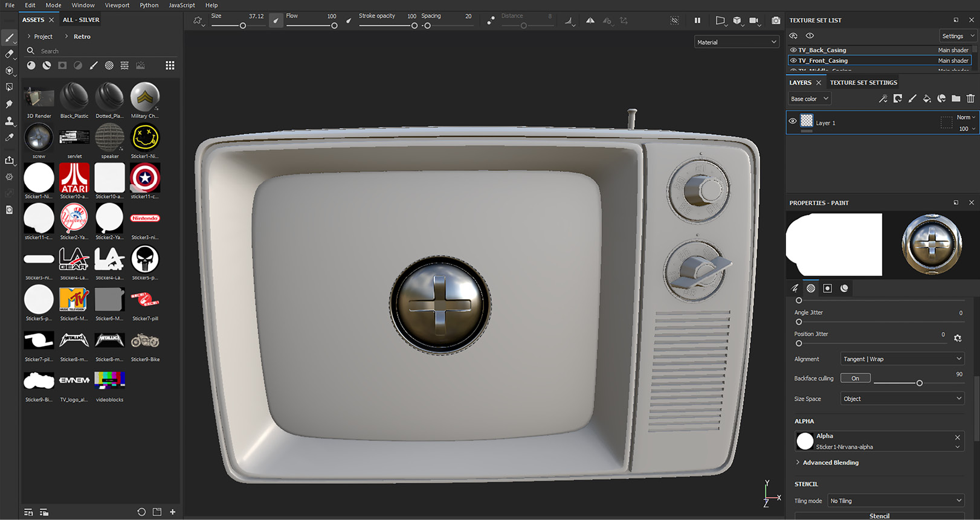Viewport: 980px width, 520px height.
Task: Switch assets to grid view
Action: pyautogui.click(x=170, y=65)
